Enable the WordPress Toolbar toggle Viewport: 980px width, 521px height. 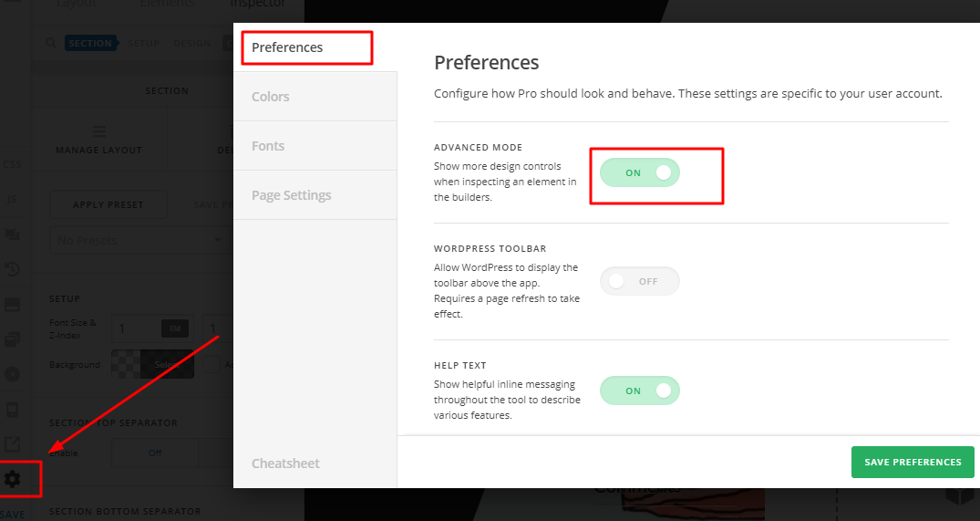(x=640, y=281)
